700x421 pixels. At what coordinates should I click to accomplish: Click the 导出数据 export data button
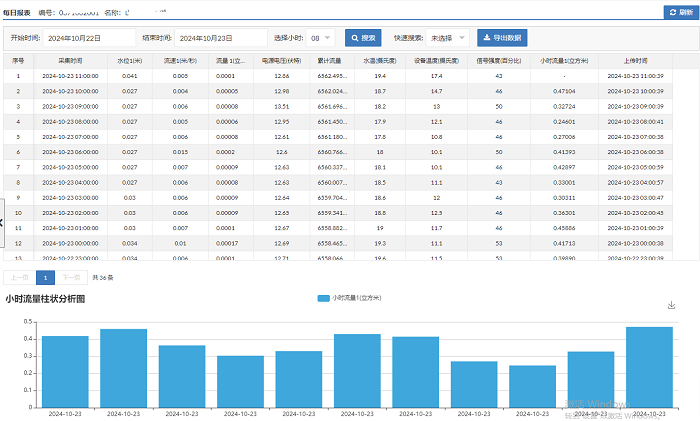[502, 38]
